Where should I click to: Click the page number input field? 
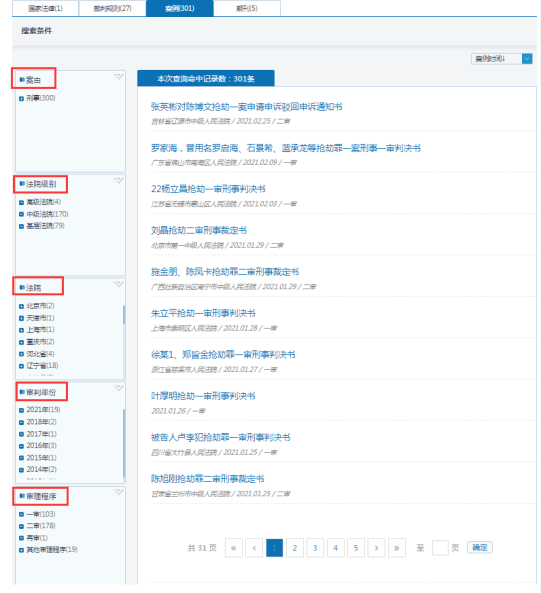click(440, 548)
